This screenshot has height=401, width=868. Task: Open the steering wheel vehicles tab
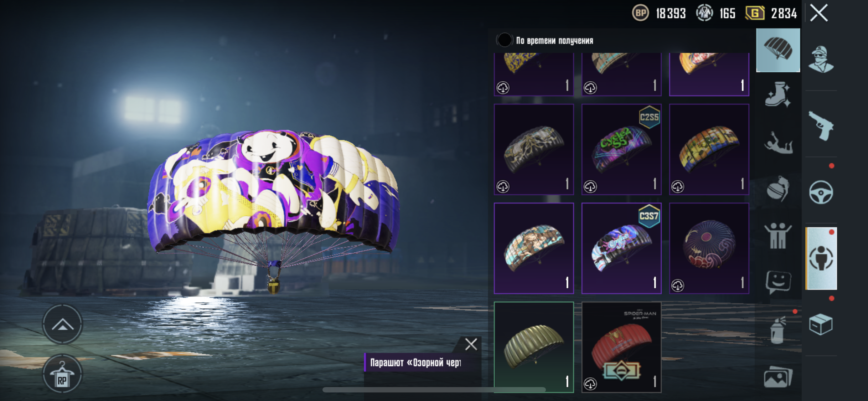[821, 192]
